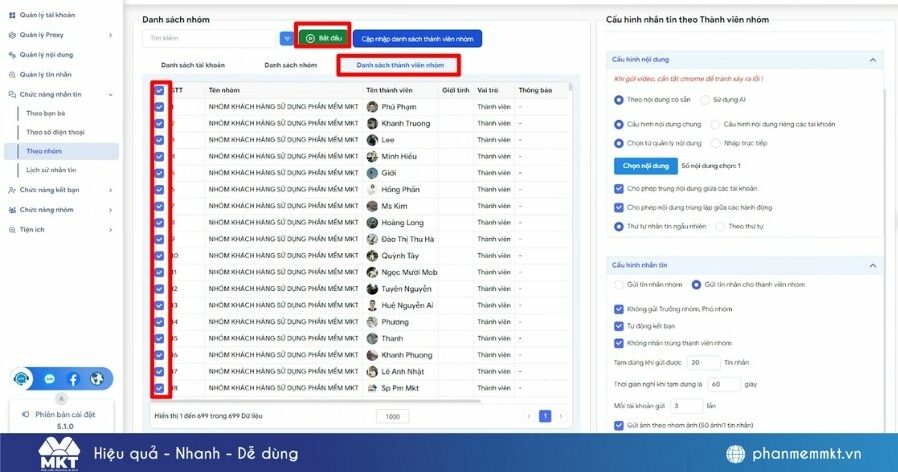898x472 pixels.
Task: Click Phú Phạm member avatar
Action: [372, 107]
